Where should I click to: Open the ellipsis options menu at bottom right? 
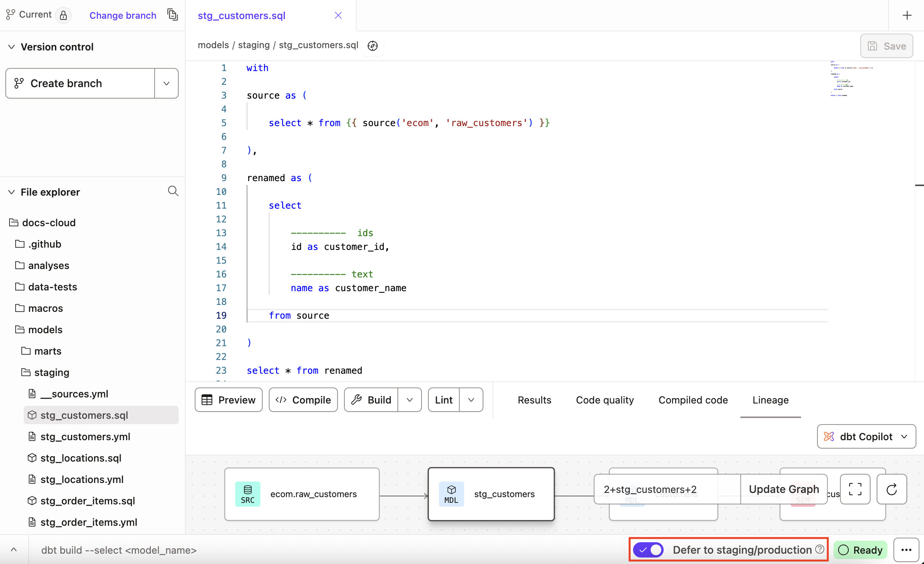pos(906,549)
